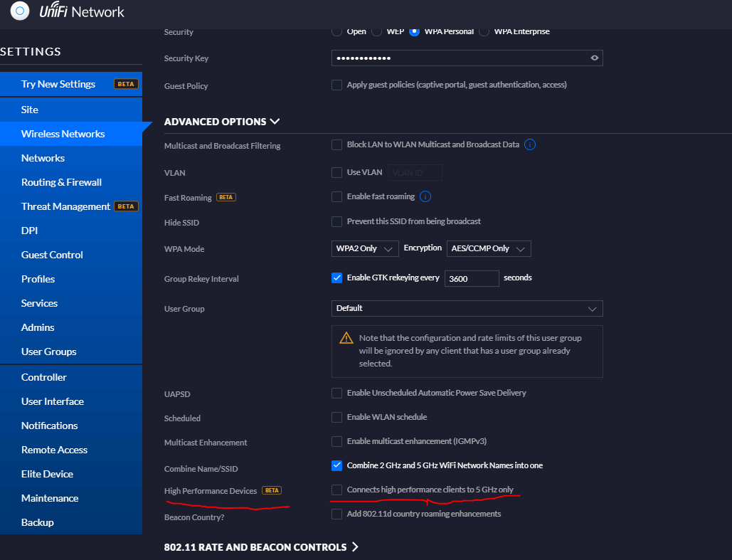Click the warning triangle icon in note
Image resolution: width=732 pixels, height=560 pixels.
pyautogui.click(x=346, y=338)
